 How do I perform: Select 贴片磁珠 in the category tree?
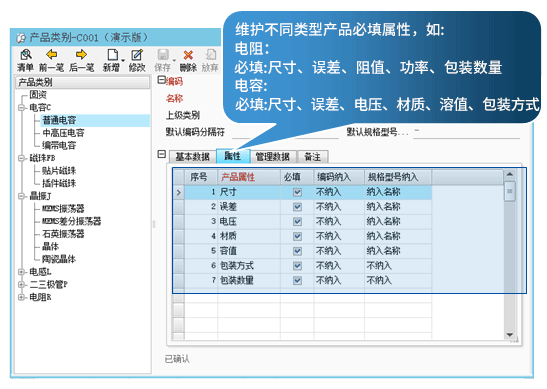click(x=59, y=171)
